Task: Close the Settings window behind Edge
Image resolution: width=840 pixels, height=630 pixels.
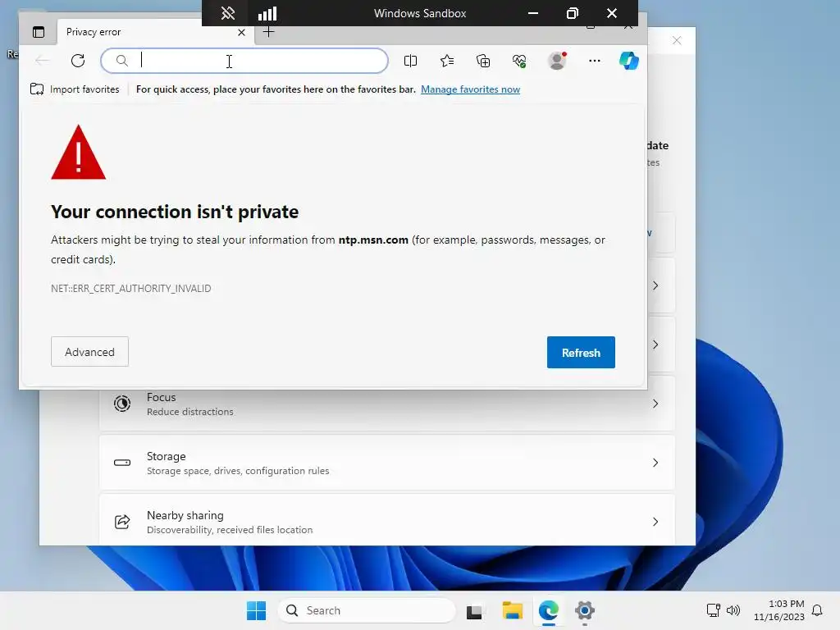Action: pyautogui.click(x=677, y=41)
